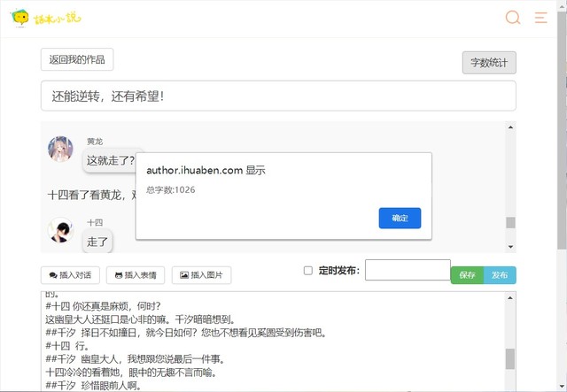567x392 pixels.
Task: Go back via 返回我的作品
Action: (x=77, y=60)
